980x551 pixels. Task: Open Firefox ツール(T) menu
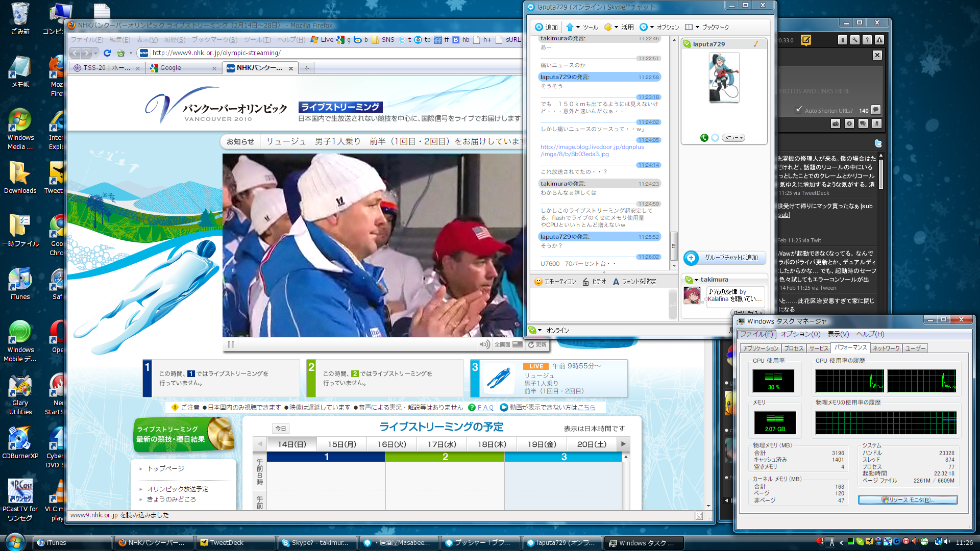point(257,39)
